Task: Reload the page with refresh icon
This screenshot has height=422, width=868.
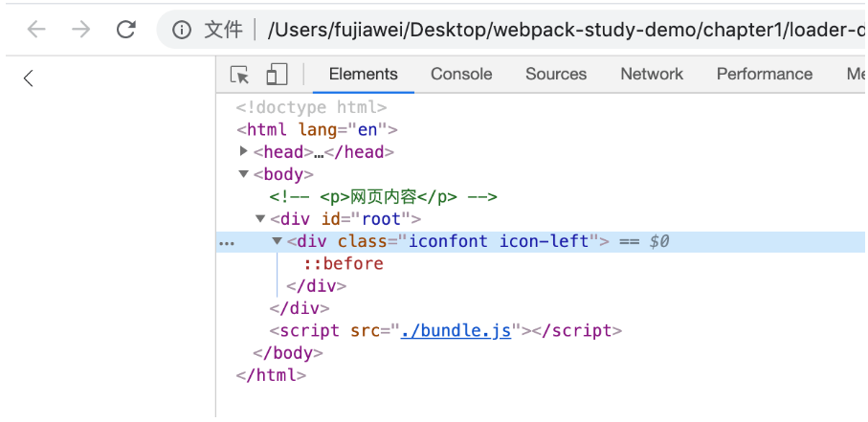Action: pos(126,30)
